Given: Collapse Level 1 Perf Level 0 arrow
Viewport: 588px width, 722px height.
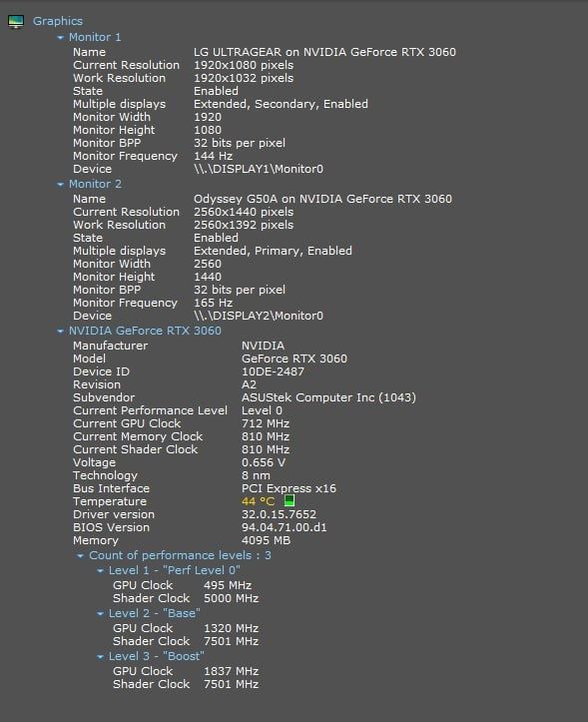Looking at the screenshot, I should (x=101, y=571).
